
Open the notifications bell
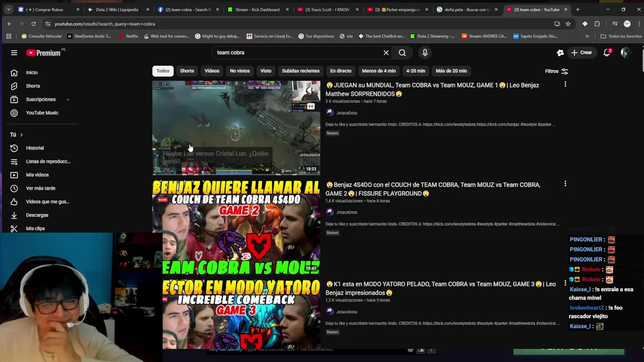tap(607, 53)
